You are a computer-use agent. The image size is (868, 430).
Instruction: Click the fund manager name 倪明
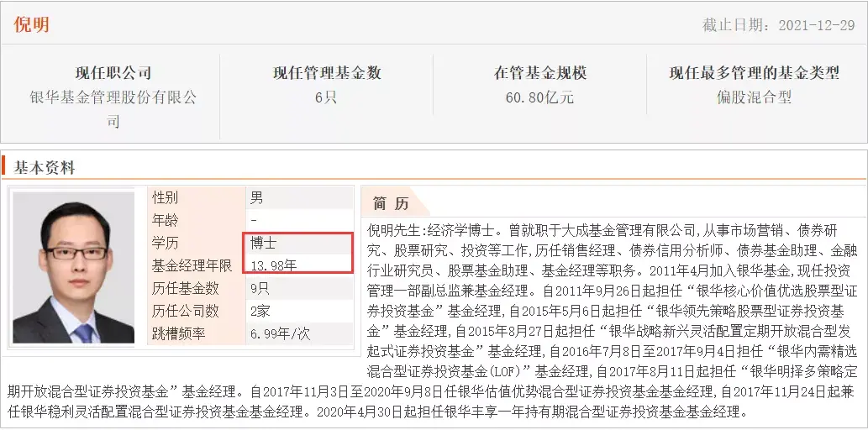point(32,24)
